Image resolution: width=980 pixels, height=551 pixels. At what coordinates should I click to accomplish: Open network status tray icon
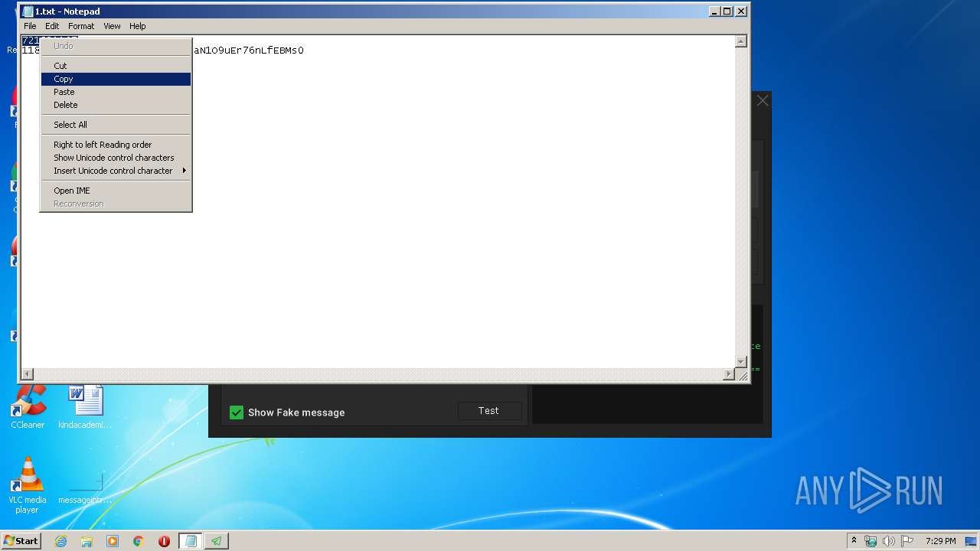871,541
